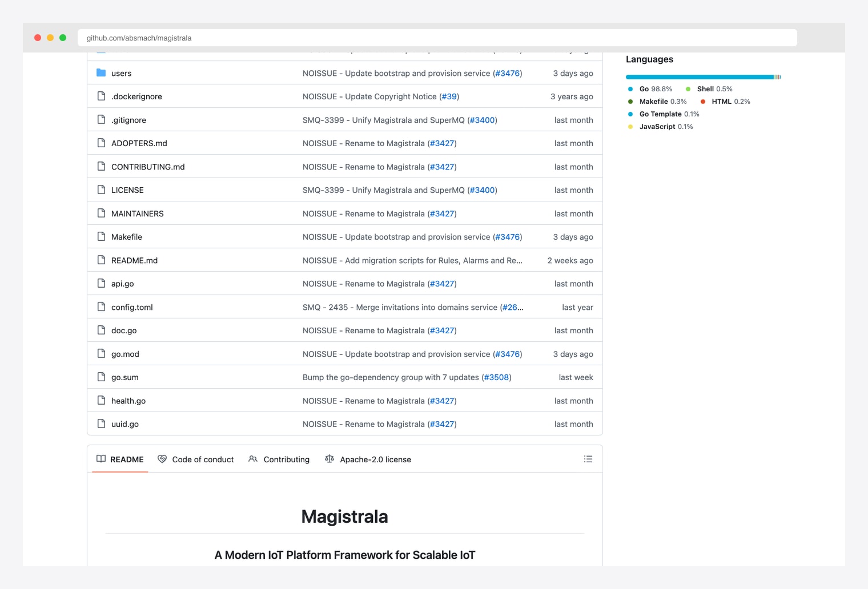This screenshot has height=589, width=868.
Task: Click the file icon beside go.mod
Action: (x=101, y=353)
